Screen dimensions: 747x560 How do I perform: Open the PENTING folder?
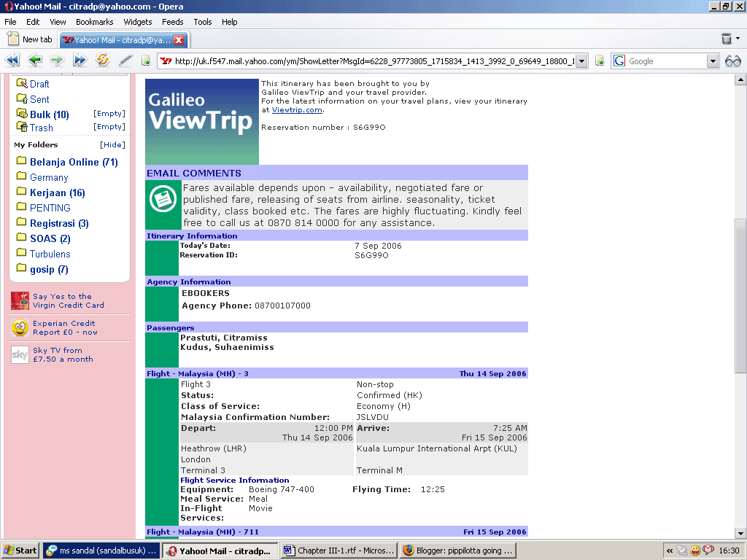click(50, 208)
